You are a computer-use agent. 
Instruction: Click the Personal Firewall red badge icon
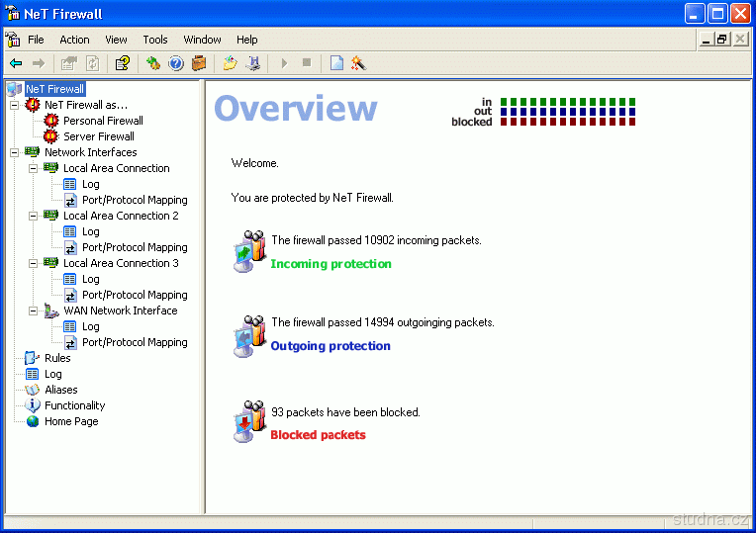coord(51,121)
